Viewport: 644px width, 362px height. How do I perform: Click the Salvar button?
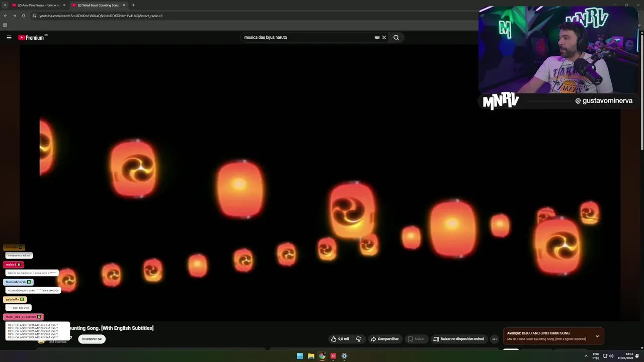416,339
